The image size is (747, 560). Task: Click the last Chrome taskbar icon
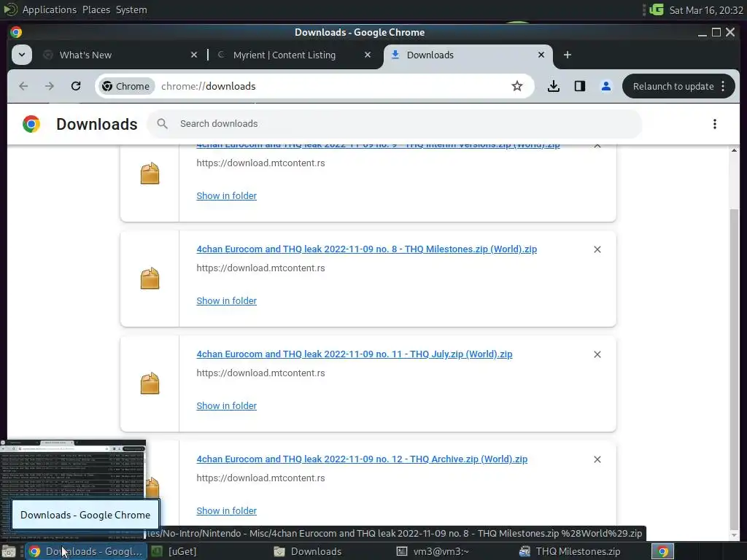click(x=662, y=551)
